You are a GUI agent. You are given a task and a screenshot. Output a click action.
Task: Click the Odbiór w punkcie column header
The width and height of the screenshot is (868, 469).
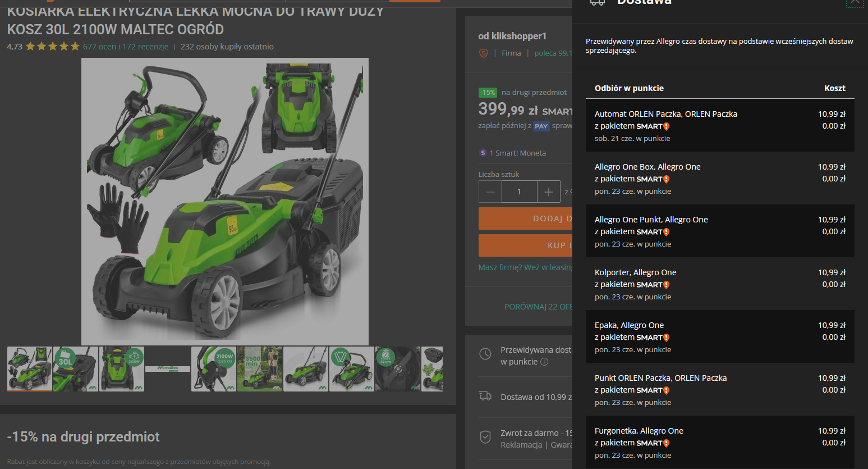(x=629, y=88)
